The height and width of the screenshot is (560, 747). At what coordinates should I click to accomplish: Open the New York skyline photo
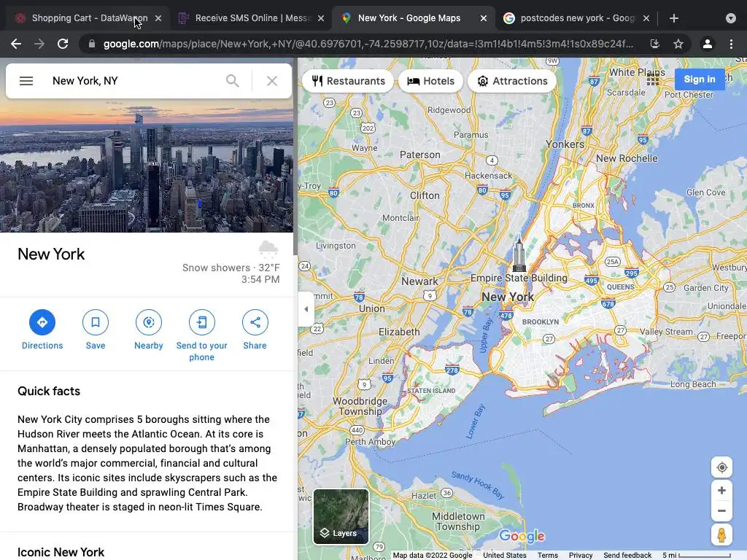tap(146, 166)
